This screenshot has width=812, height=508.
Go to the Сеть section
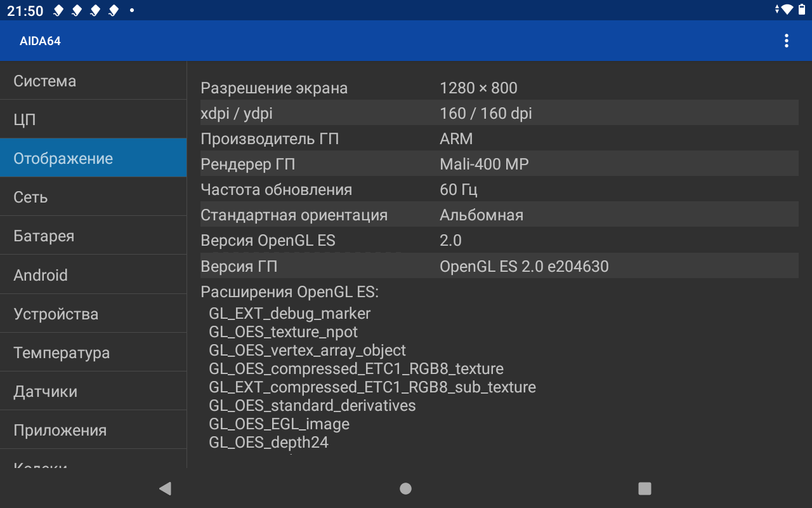pyautogui.click(x=93, y=197)
